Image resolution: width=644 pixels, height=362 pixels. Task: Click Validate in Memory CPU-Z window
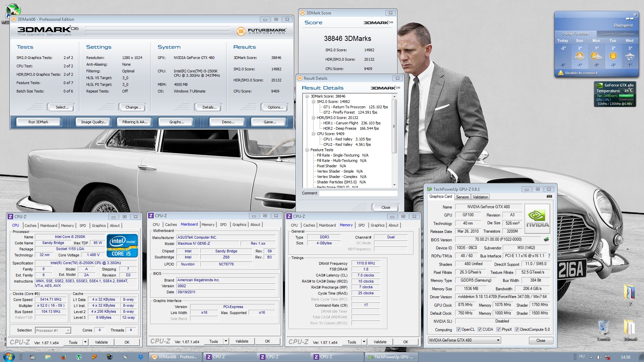click(x=380, y=342)
